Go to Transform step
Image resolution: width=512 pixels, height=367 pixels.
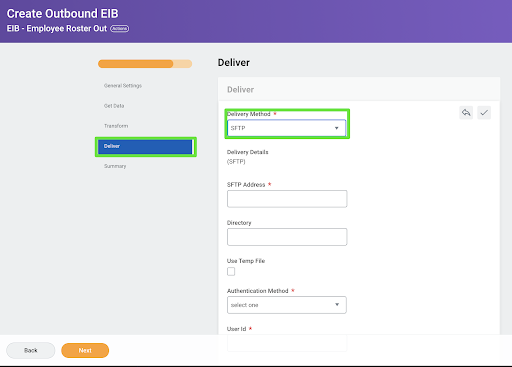[x=116, y=126]
